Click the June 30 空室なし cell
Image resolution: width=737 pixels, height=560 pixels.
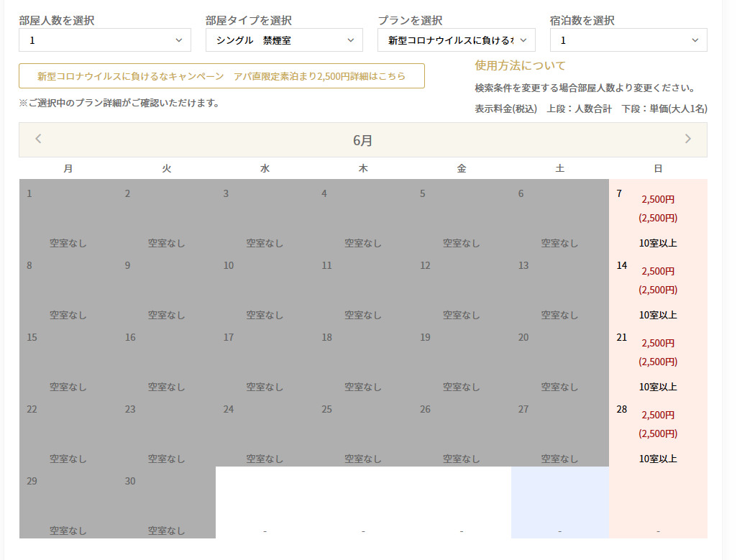166,502
